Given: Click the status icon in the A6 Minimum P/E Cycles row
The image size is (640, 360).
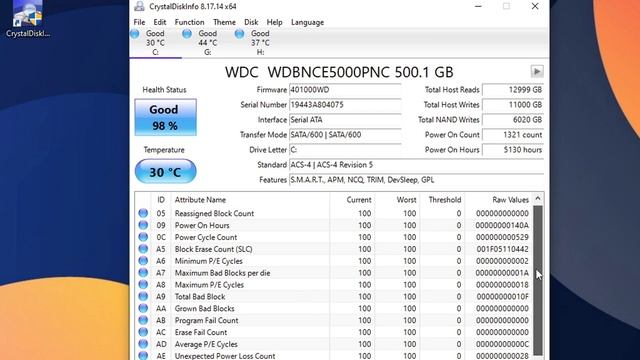Looking at the screenshot, I should point(143,260).
